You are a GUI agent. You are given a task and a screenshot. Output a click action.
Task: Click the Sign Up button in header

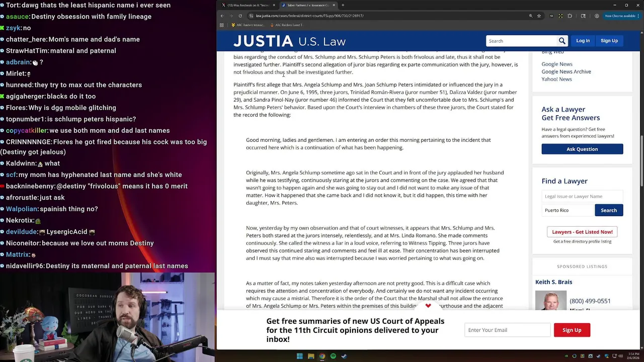point(609,41)
